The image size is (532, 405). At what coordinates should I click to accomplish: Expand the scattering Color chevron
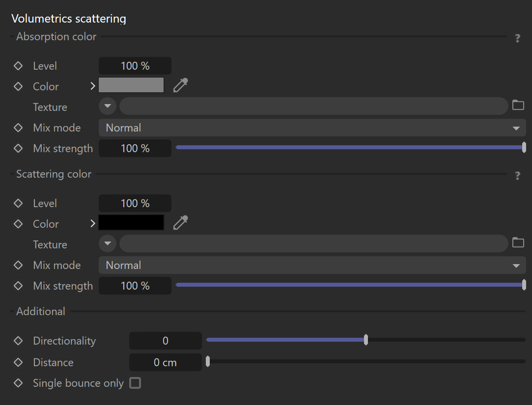click(x=93, y=223)
